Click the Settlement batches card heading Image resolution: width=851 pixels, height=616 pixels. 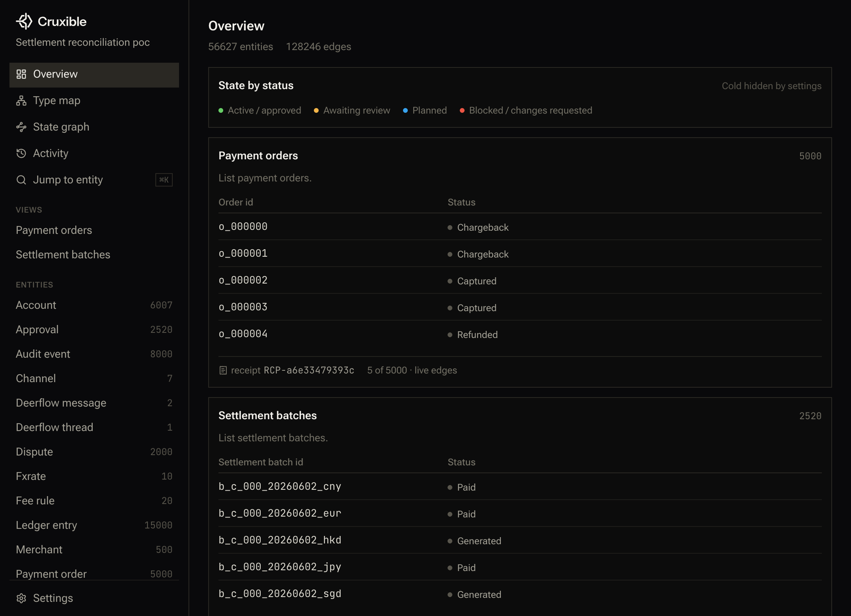268,416
